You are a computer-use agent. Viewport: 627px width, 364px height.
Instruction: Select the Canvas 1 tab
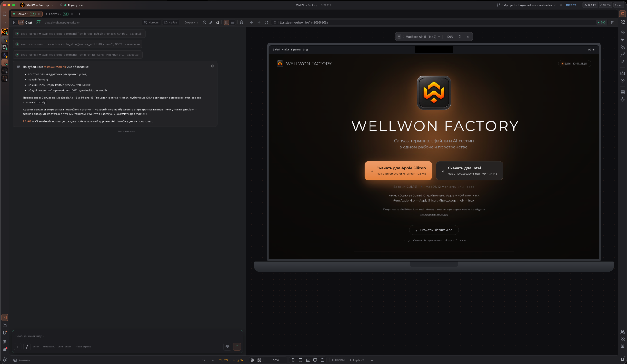point(26,14)
